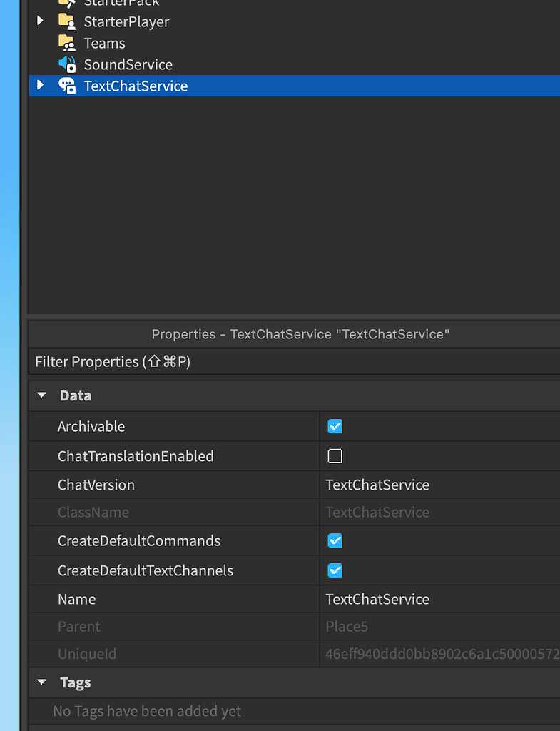Select Teams in the Explorer
Image resolution: width=560 pixels, height=731 pixels.
104,43
